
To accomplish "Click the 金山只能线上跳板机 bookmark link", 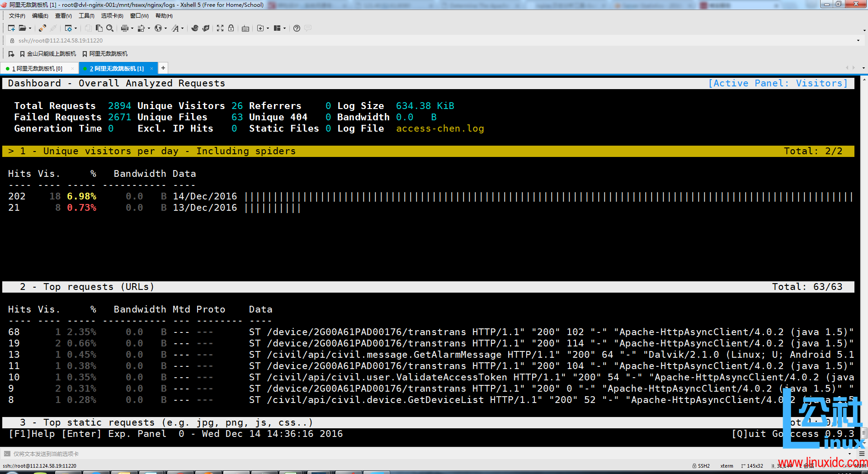I will pos(51,54).
